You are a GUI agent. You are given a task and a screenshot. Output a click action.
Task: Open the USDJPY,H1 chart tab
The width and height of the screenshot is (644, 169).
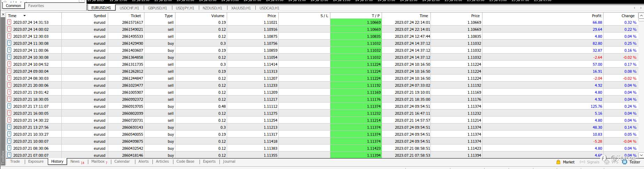(185, 8)
